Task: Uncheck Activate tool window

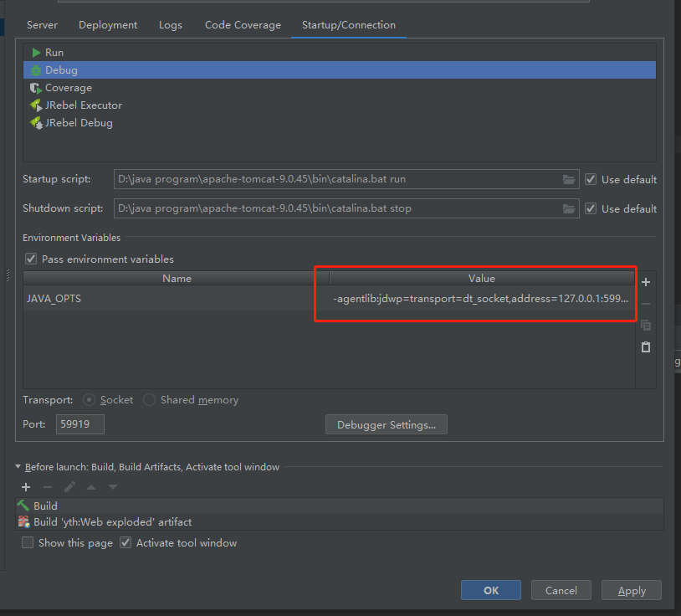Action: click(x=125, y=542)
